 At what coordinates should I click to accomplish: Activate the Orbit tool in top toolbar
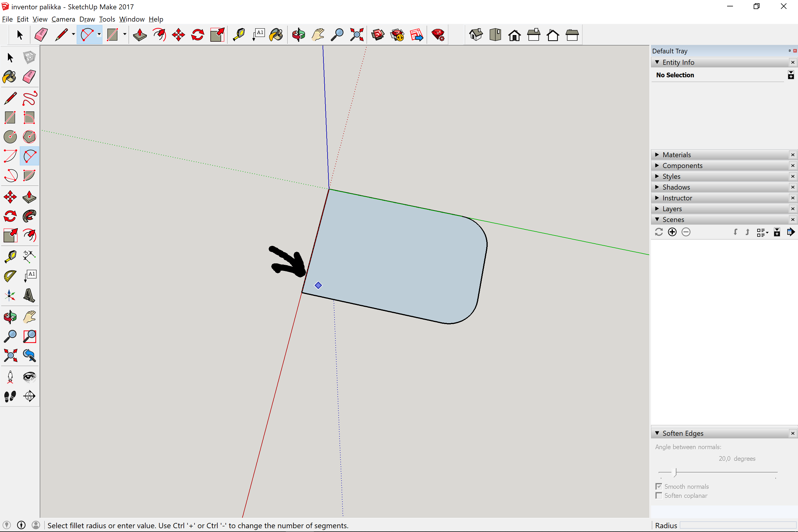pyautogui.click(x=299, y=35)
